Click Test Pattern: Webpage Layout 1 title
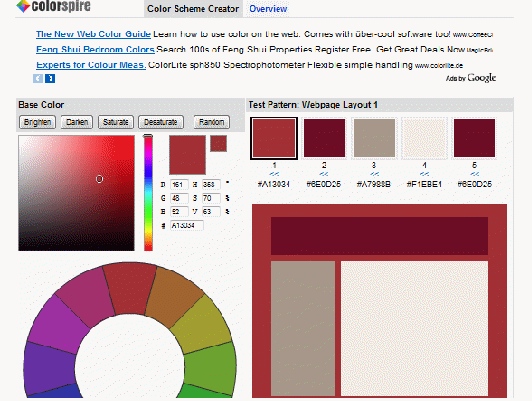 (x=313, y=105)
